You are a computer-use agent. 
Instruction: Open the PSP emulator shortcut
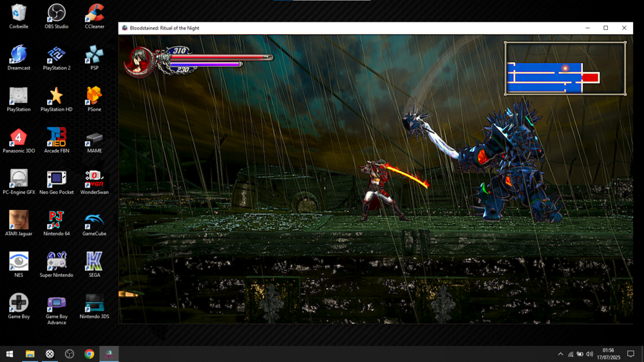pyautogui.click(x=94, y=55)
